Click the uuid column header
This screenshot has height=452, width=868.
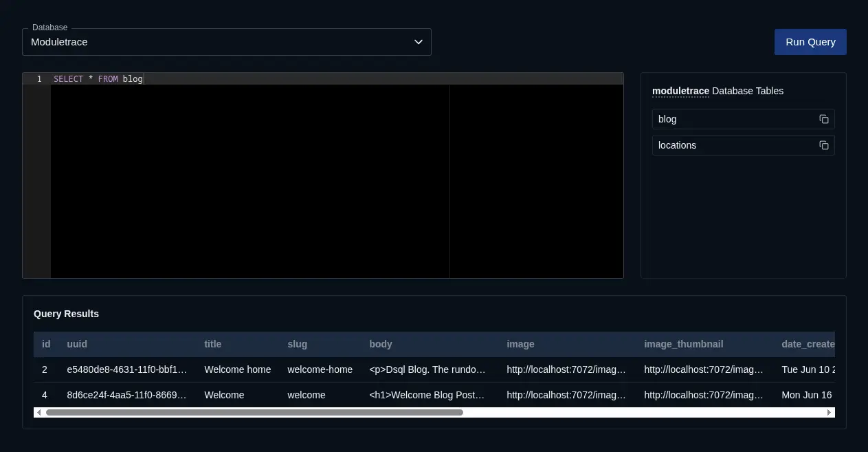click(76, 344)
